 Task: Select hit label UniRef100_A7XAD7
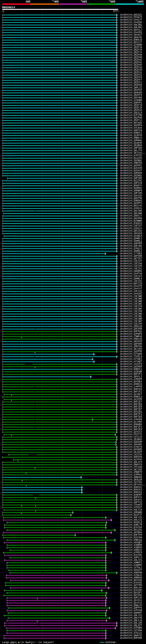point(131,361)
